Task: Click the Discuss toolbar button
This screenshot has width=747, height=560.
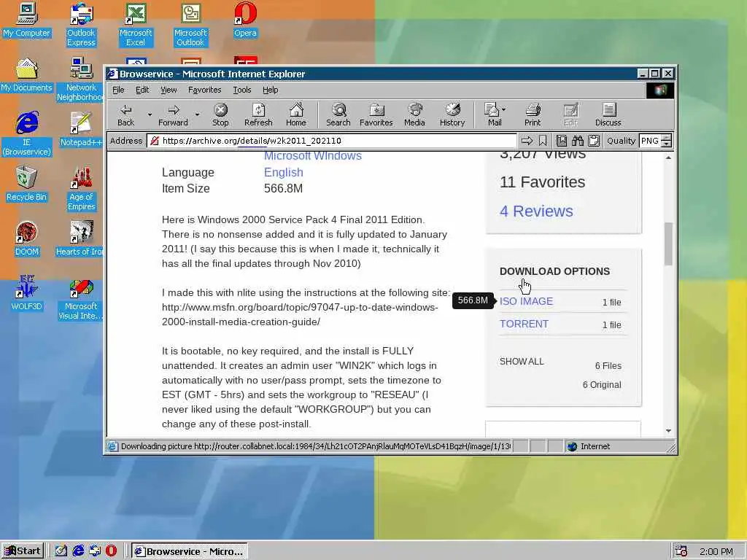Action: [608, 115]
